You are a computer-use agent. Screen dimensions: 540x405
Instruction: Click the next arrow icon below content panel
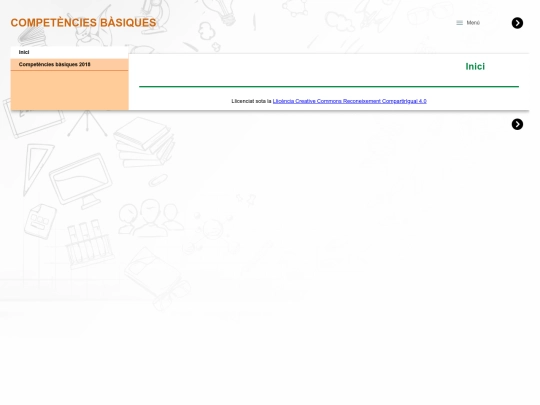[517, 124]
